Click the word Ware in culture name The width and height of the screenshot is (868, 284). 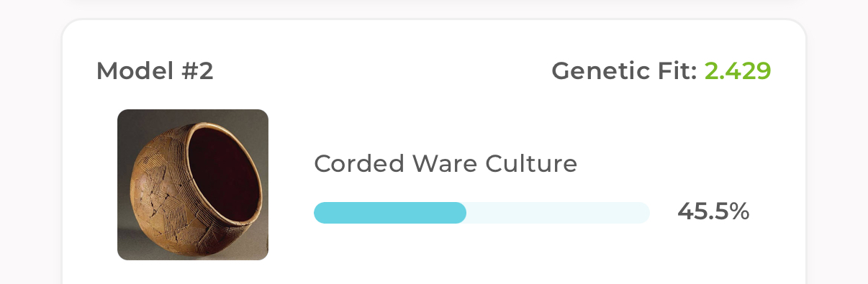tap(446, 164)
